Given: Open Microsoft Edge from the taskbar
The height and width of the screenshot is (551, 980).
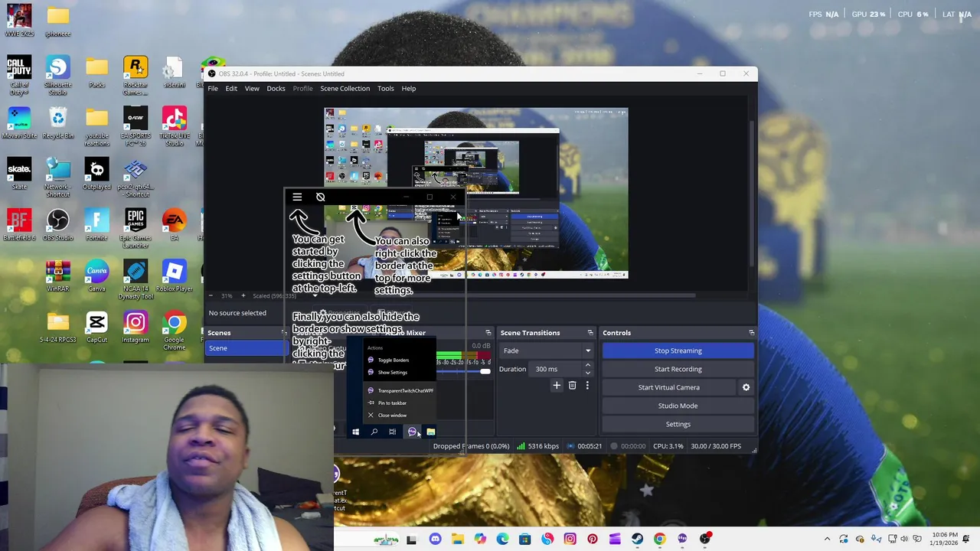Looking at the screenshot, I should pyautogui.click(x=502, y=539).
